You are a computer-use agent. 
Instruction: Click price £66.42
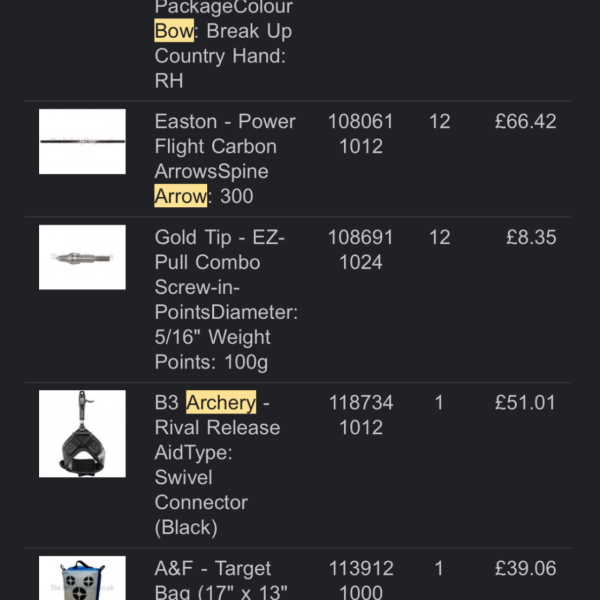coord(525,122)
